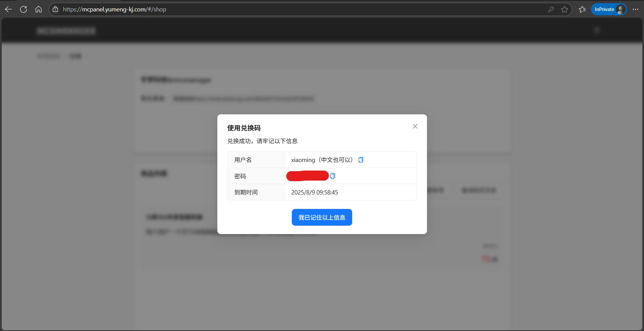Open saved passwords key icon

click(551, 9)
